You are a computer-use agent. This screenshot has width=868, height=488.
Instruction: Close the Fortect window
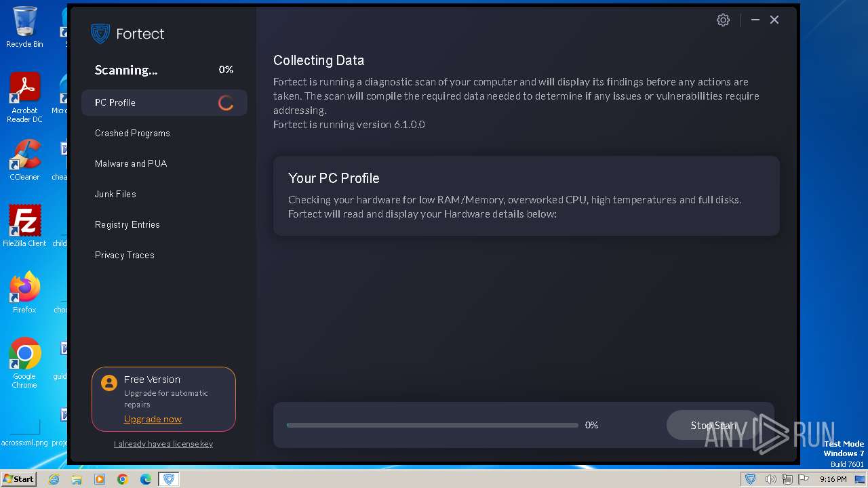pyautogui.click(x=774, y=20)
